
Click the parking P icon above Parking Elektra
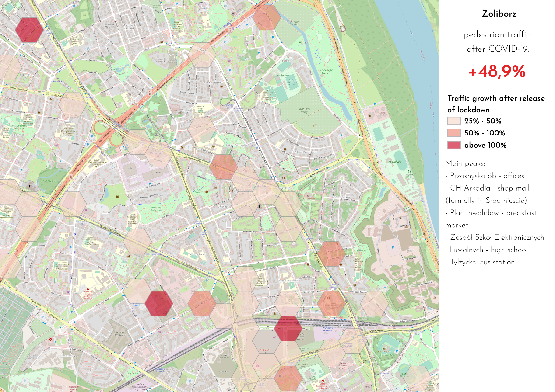click(x=137, y=301)
